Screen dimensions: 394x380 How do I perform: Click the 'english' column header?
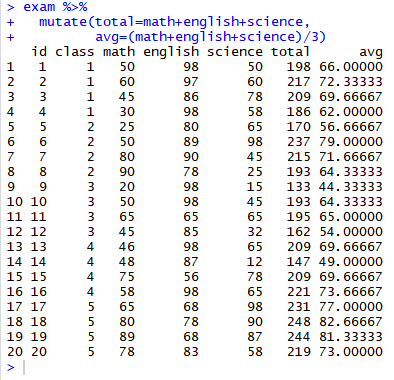(x=171, y=52)
